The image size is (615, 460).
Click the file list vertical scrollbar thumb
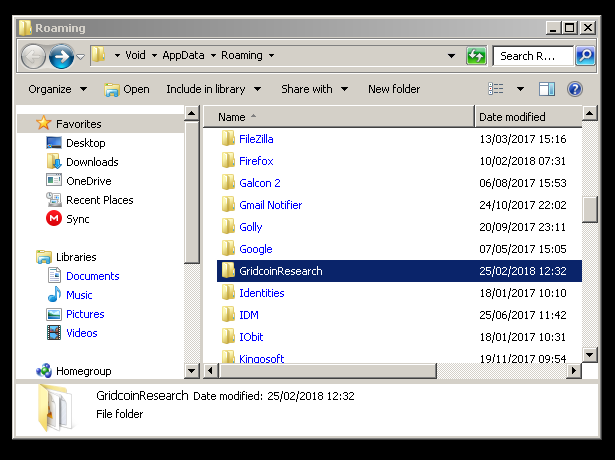(590, 209)
